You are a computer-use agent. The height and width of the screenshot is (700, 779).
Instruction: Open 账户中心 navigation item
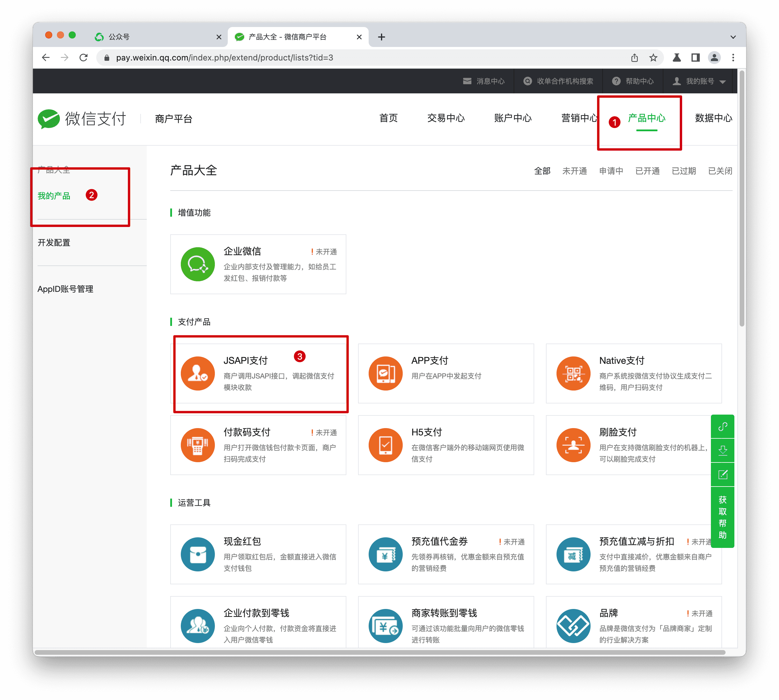[x=512, y=118]
